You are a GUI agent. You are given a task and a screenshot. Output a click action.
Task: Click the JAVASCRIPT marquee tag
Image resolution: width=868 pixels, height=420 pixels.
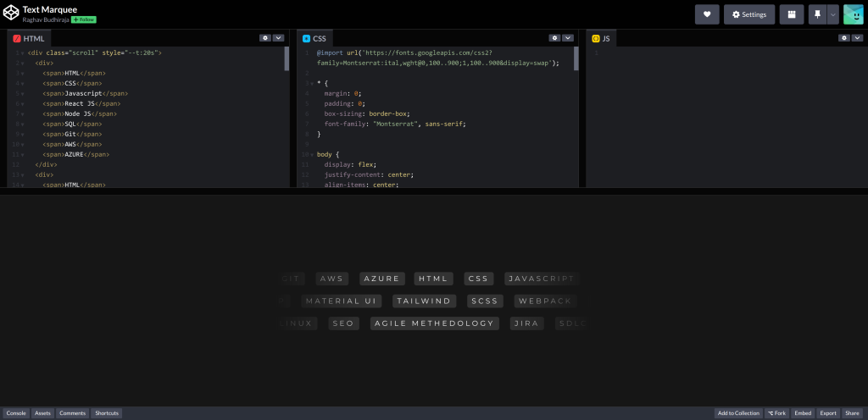pos(542,279)
